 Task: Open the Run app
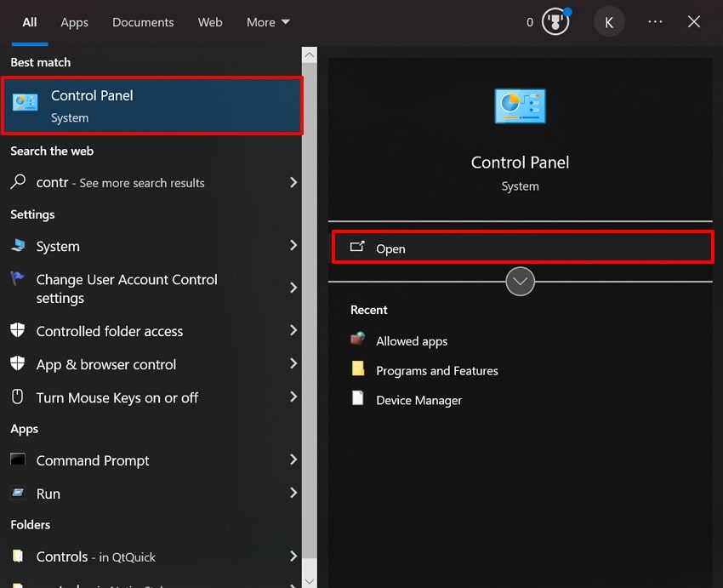tap(48, 494)
